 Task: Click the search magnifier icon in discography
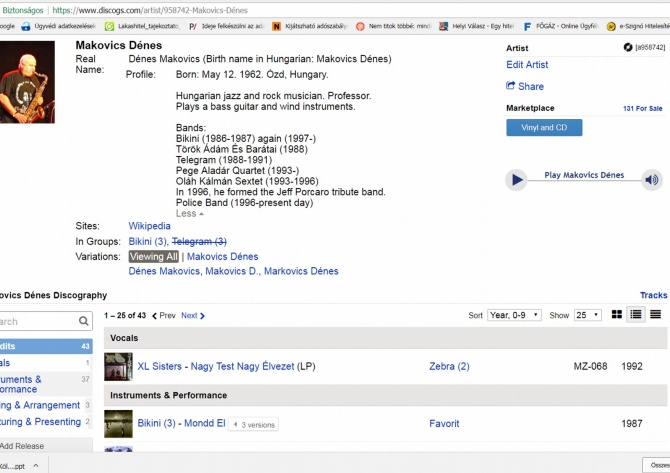[x=84, y=321]
